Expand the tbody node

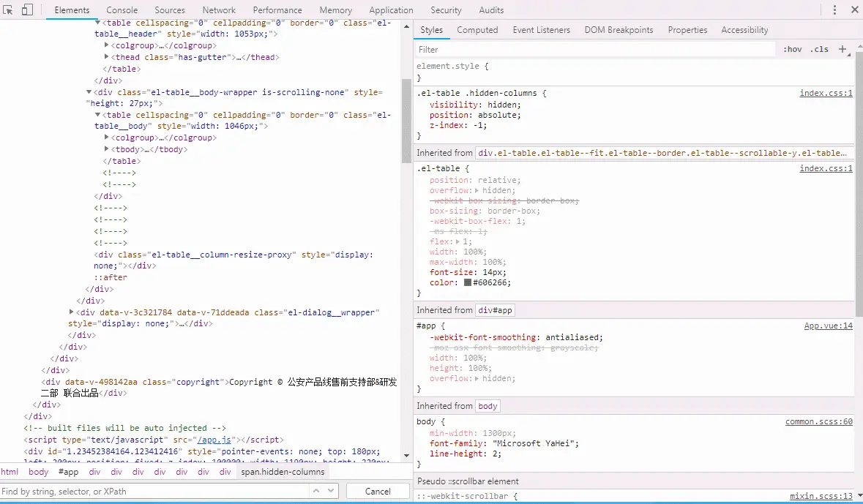coord(107,148)
